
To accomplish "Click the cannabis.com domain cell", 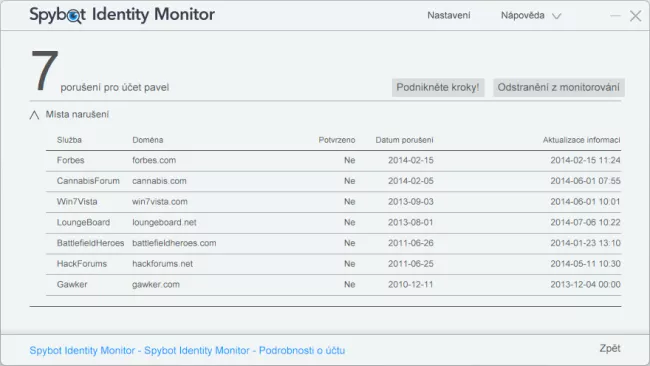I will (159, 181).
